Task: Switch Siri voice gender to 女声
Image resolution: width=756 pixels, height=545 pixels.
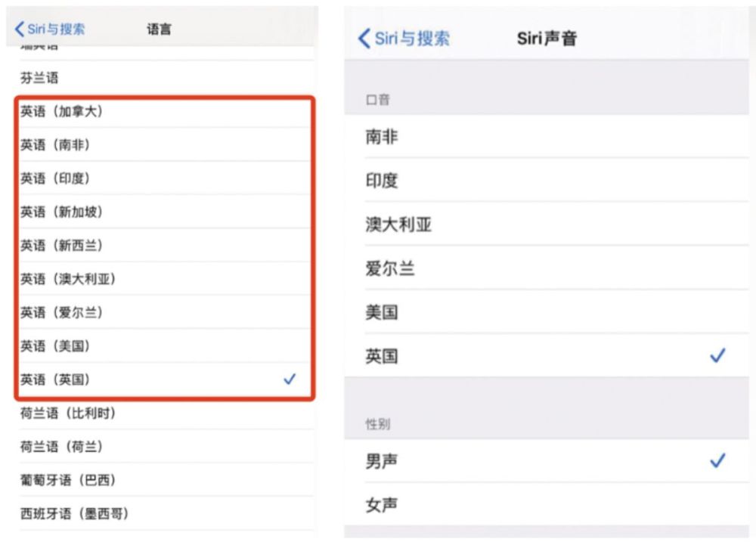Action: click(382, 504)
